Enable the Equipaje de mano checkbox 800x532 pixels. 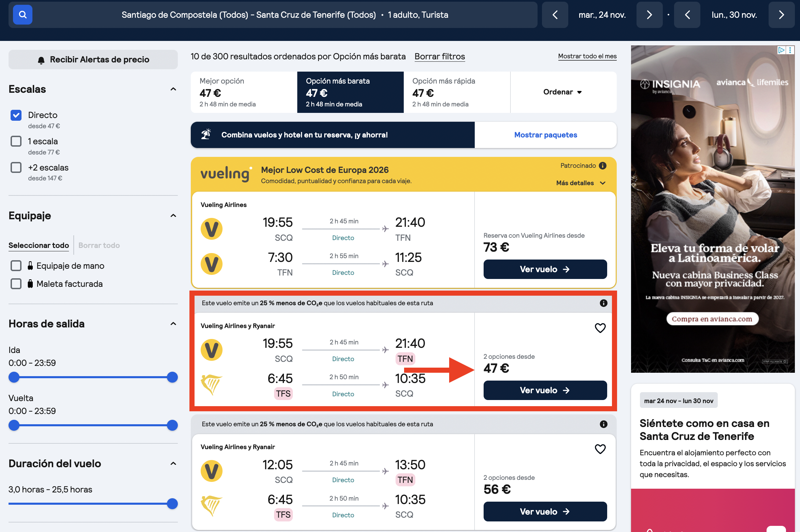tap(16, 266)
